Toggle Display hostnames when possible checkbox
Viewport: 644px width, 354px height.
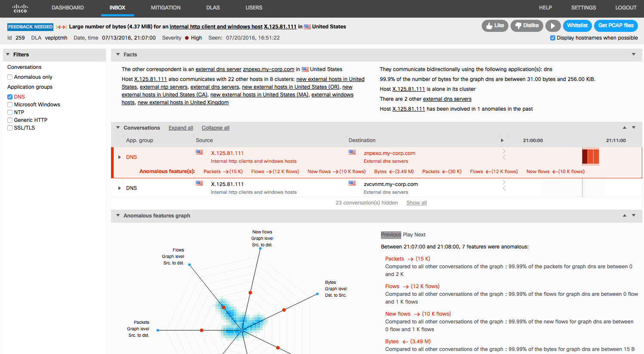(x=553, y=38)
